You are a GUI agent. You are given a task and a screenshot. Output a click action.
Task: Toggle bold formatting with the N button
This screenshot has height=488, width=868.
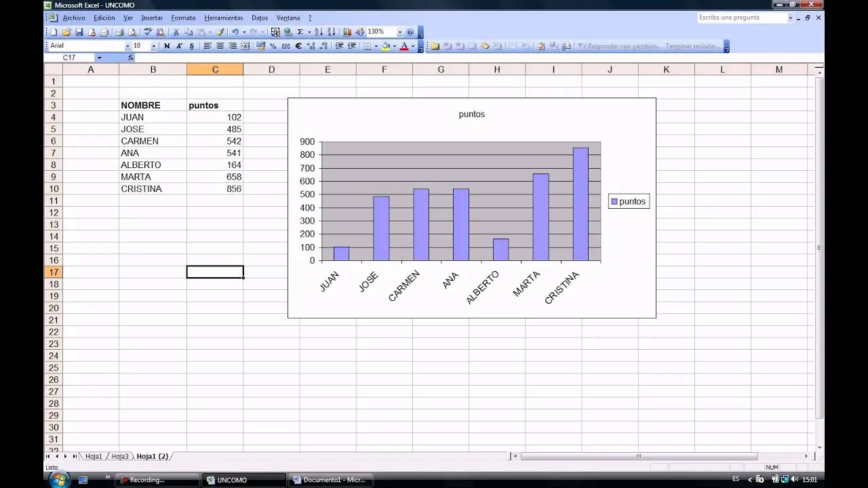(167, 46)
